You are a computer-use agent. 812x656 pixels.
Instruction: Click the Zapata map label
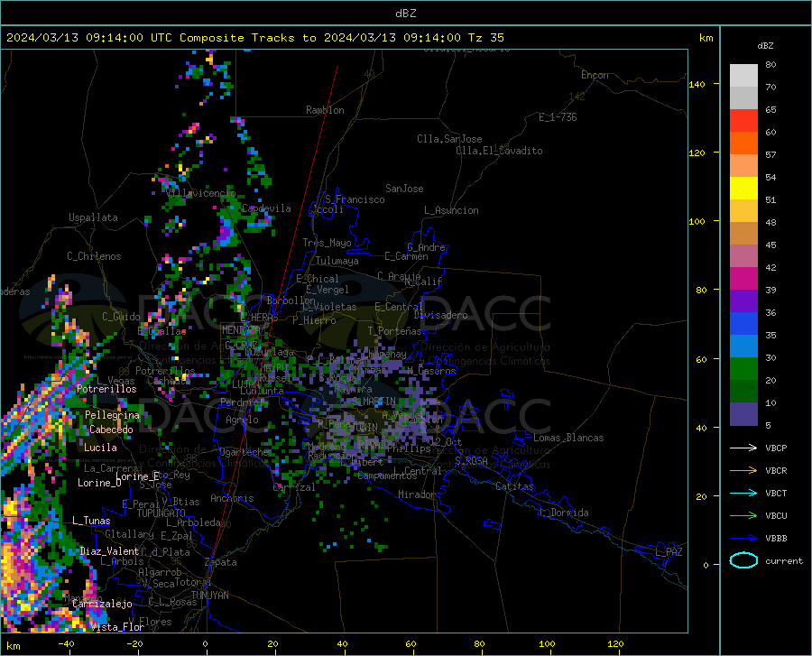click(x=221, y=562)
